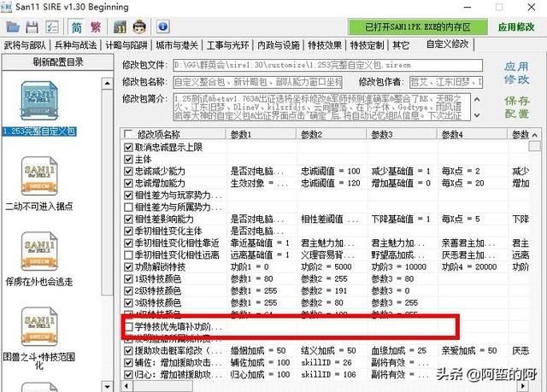Click the 参数1 column header
Viewport: 547px width, 392px height.
262,134
